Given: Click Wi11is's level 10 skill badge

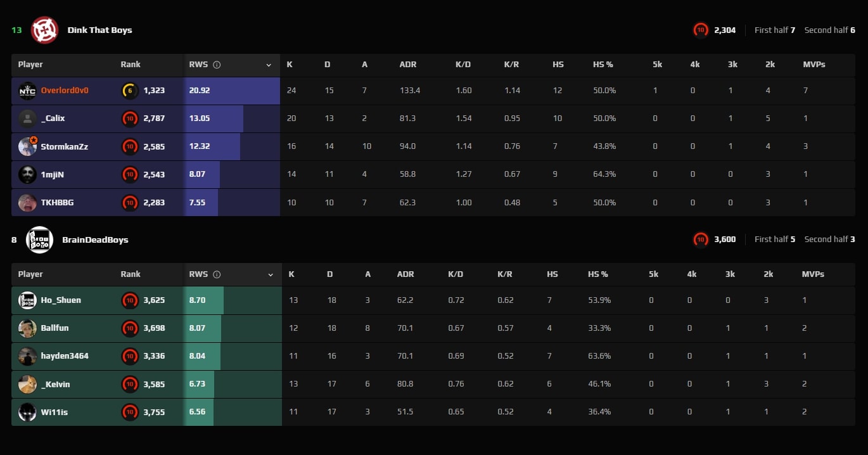Looking at the screenshot, I should click(130, 413).
